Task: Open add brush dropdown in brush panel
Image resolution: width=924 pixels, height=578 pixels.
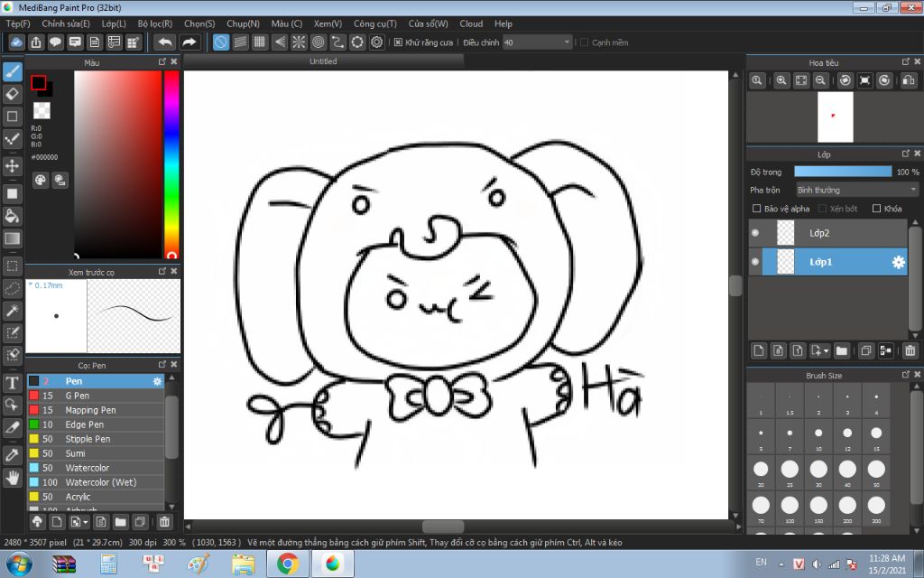Action: (x=79, y=522)
